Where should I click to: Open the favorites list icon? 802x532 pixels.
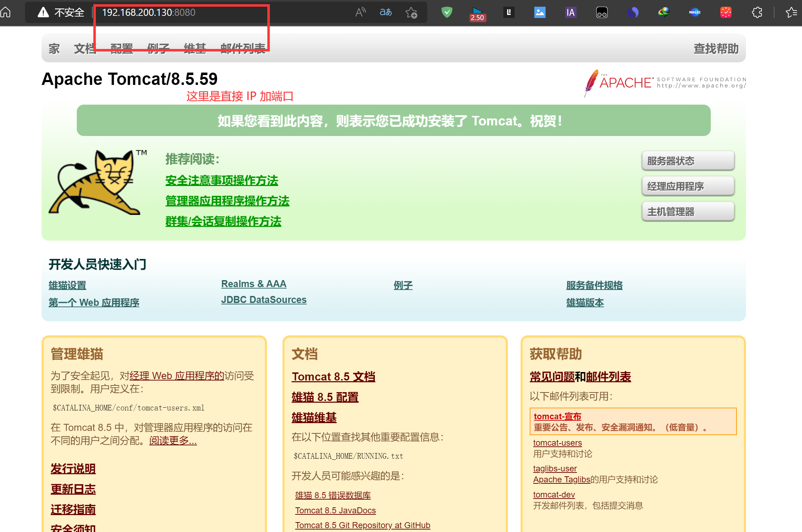[791, 12]
